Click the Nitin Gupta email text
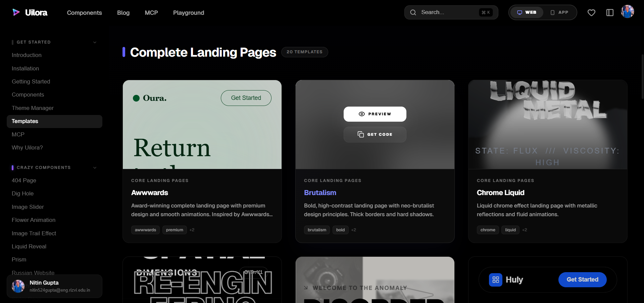Viewport: 644px width, 303px height. pos(60,290)
